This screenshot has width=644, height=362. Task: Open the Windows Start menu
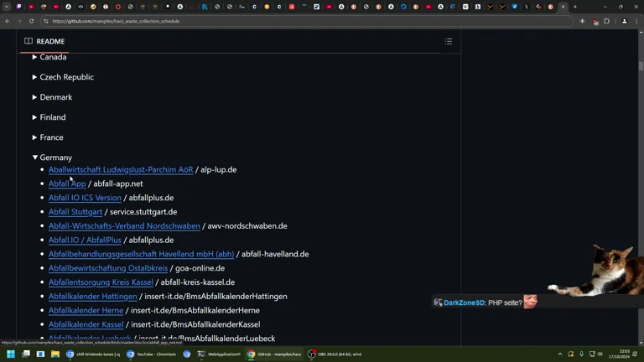coord(10,354)
